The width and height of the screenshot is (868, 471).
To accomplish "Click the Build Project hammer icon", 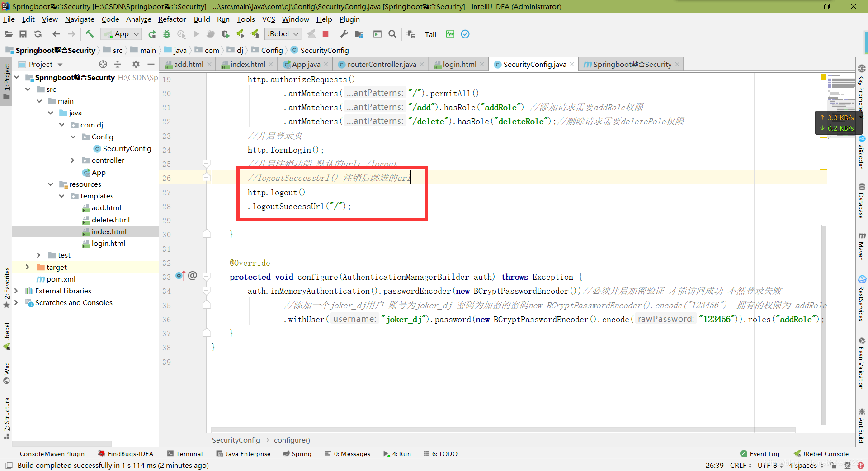I will pos(90,34).
